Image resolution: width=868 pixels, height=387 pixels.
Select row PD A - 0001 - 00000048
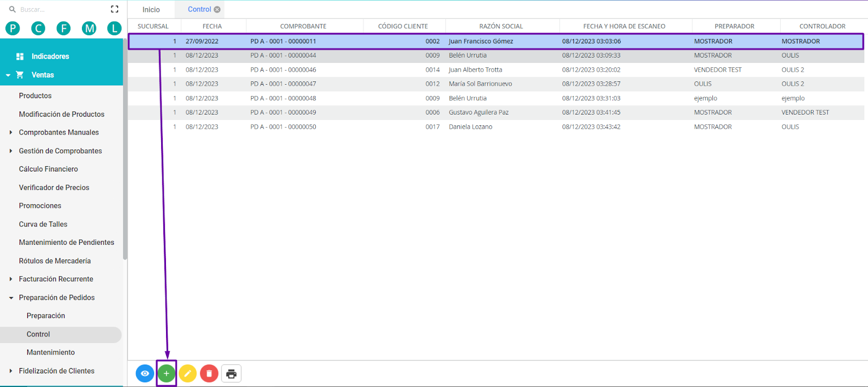point(496,98)
